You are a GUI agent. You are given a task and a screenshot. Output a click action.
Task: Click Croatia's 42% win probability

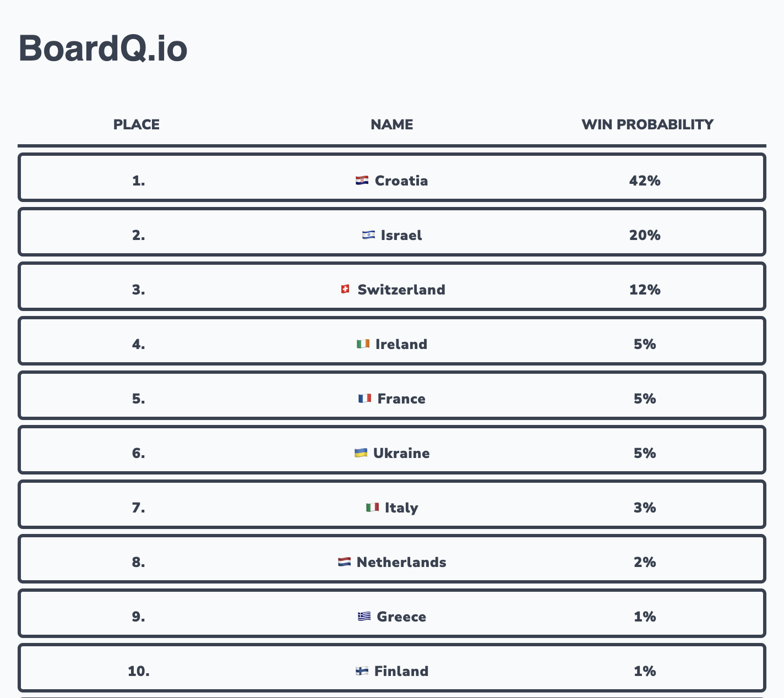coord(645,181)
